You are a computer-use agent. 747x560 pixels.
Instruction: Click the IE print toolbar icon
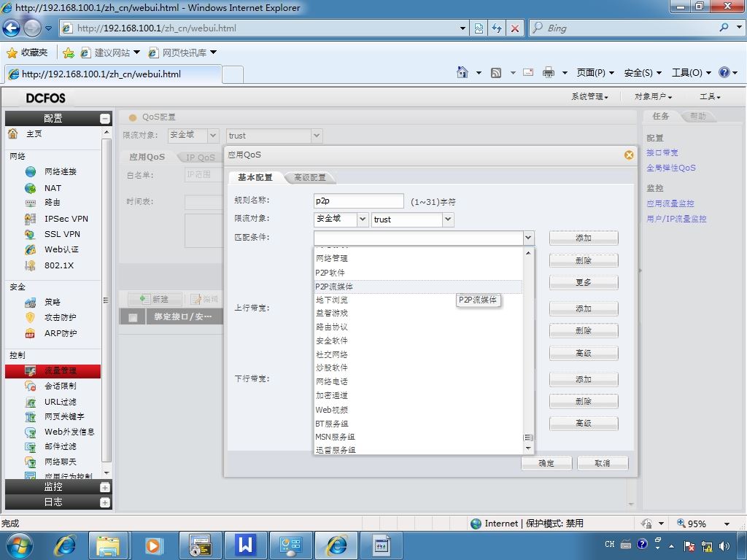pyautogui.click(x=549, y=72)
